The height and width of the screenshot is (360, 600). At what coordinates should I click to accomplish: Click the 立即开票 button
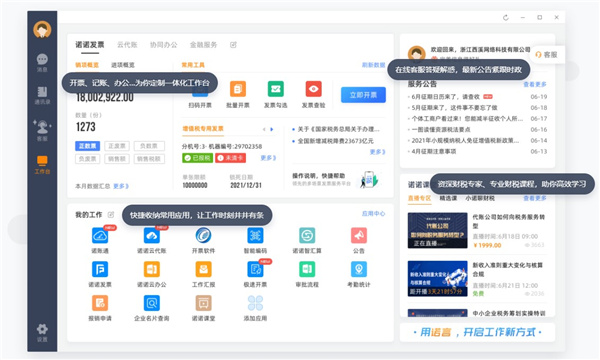(363, 94)
